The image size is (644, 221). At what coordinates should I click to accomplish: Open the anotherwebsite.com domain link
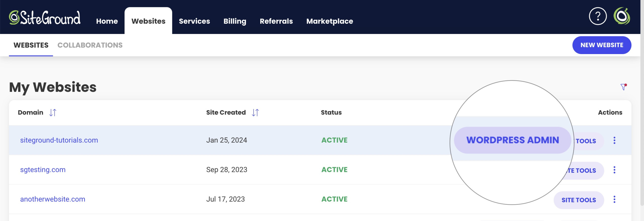(x=53, y=199)
